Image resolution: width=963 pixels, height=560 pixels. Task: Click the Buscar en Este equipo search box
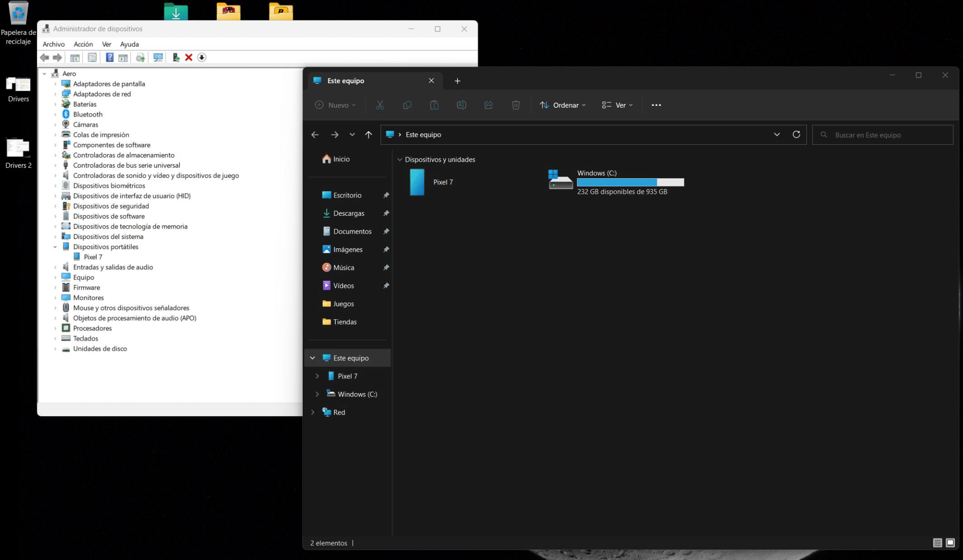click(883, 135)
